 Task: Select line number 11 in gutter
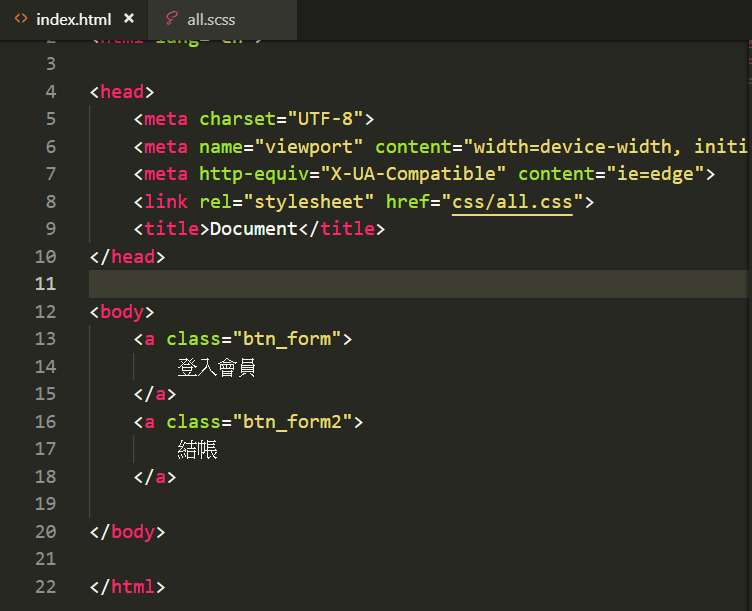click(46, 284)
